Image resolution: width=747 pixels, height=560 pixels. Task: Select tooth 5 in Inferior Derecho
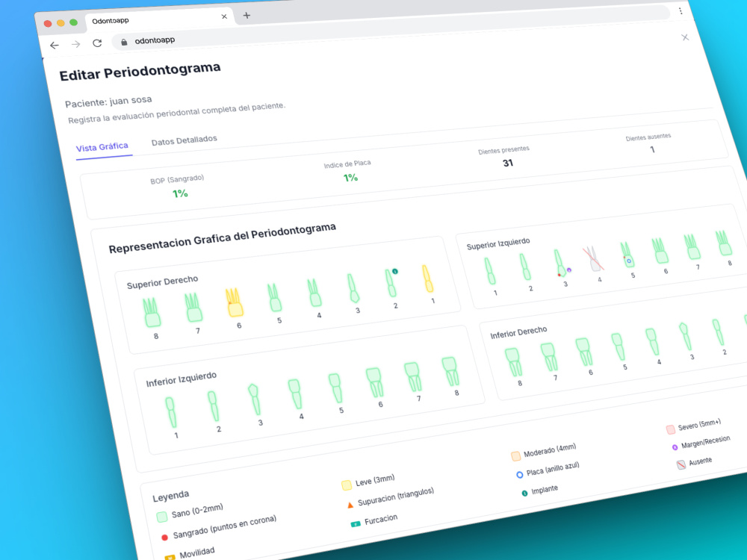[618, 347]
